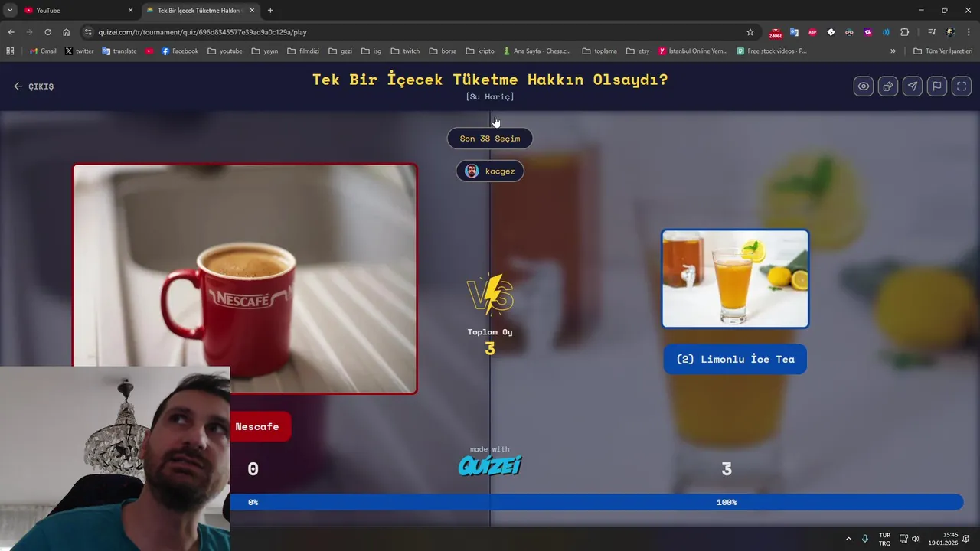The width and height of the screenshot is (980, 551).
Task: Click the flag report icon
Action: tap(937, 86)
